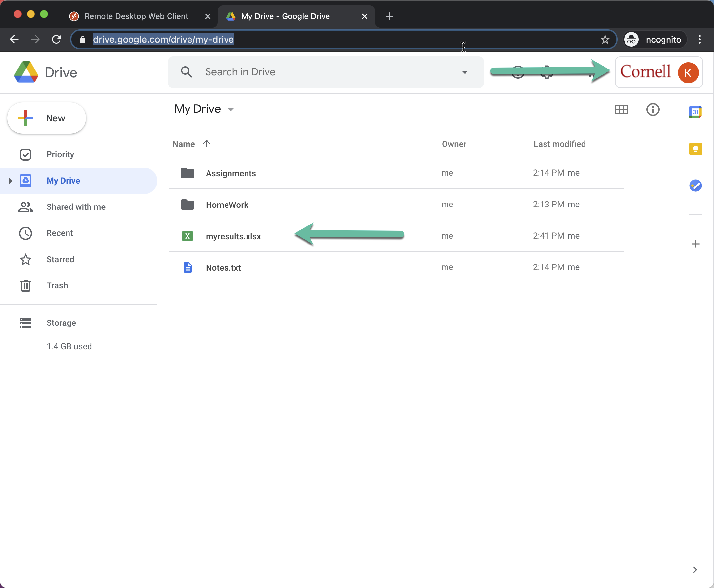Screen dimensions: 714x588
Task: Select the Notes.txt file name
Action: (x=223, y=268)
